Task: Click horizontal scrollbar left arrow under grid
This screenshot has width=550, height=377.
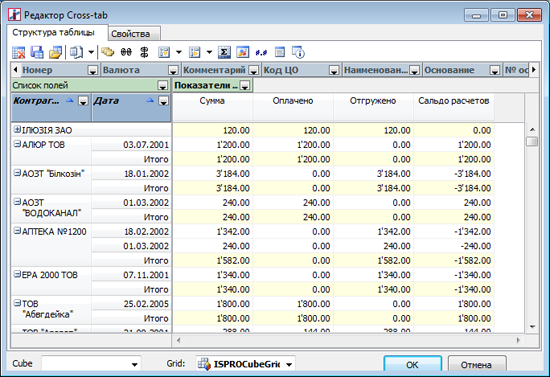Action: [x=179, y=340]
